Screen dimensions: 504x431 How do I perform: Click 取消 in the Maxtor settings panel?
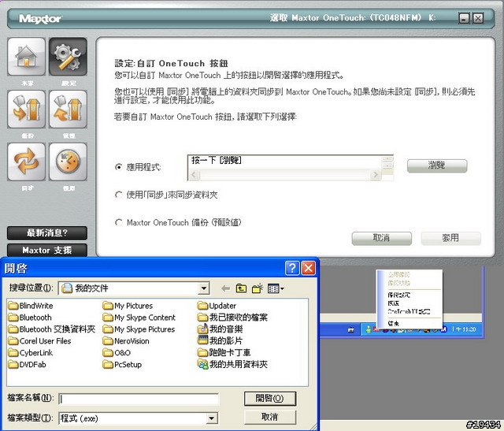click(381, 238)
